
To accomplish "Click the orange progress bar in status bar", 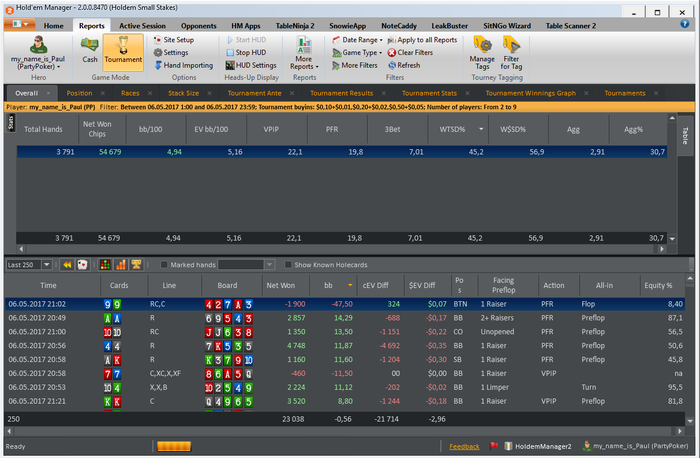I will click(174, 446).
